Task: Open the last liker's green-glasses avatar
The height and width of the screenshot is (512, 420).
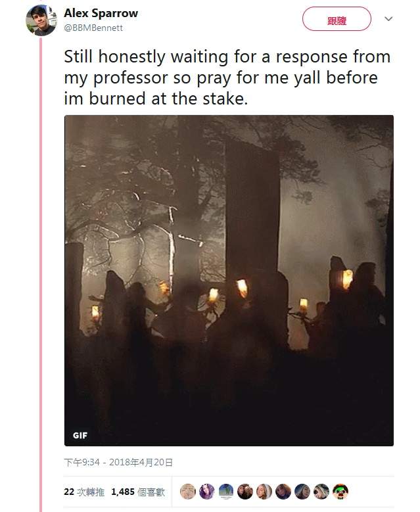Action: [x=340, y=492]
